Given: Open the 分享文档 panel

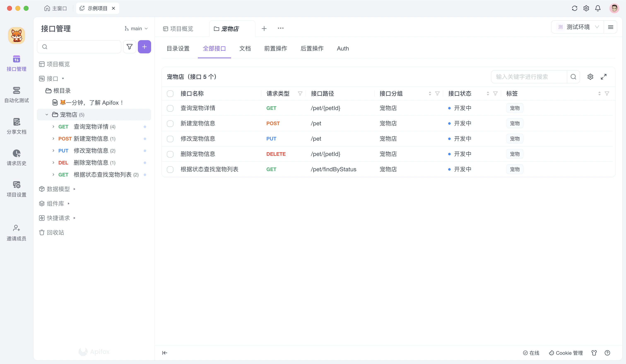Looking at the screenshot, I should coord(16,126).
